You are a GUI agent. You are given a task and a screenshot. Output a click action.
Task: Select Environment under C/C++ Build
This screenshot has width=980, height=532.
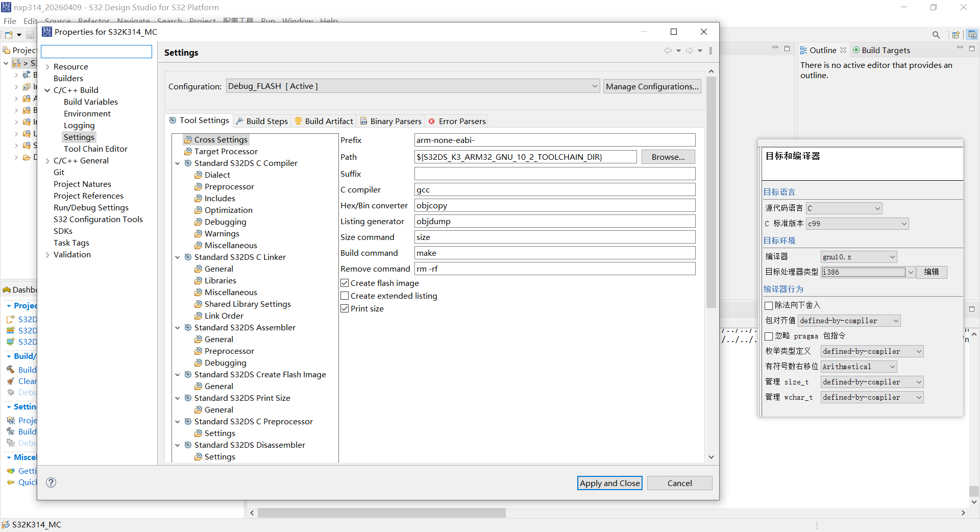click(x=87, y=113)
